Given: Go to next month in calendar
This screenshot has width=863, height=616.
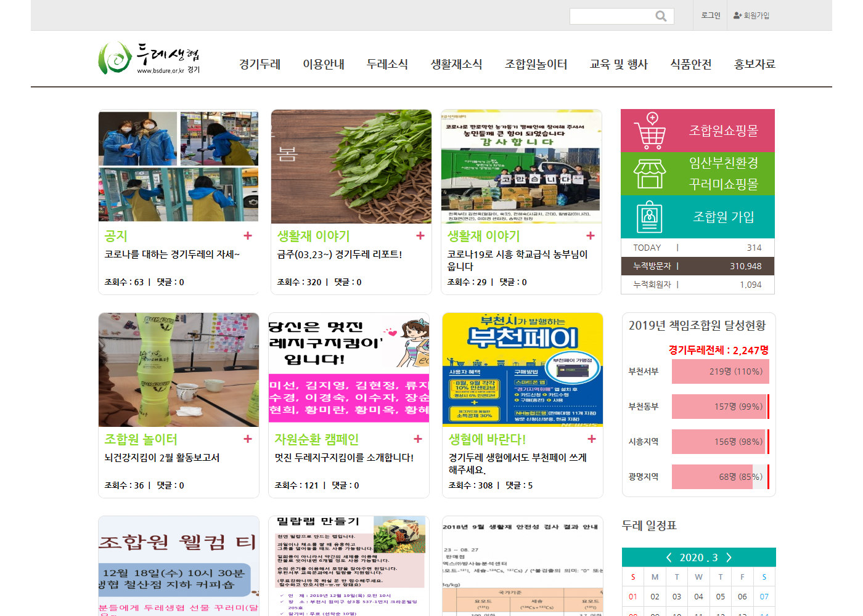Looking at the screenshot, I should pos(729,557).
